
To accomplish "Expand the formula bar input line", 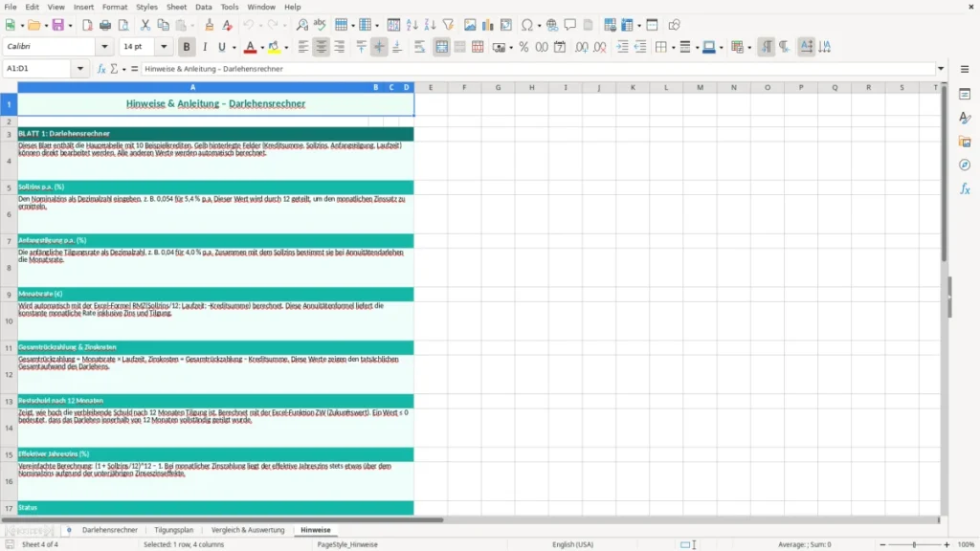I will pos(941,69).
